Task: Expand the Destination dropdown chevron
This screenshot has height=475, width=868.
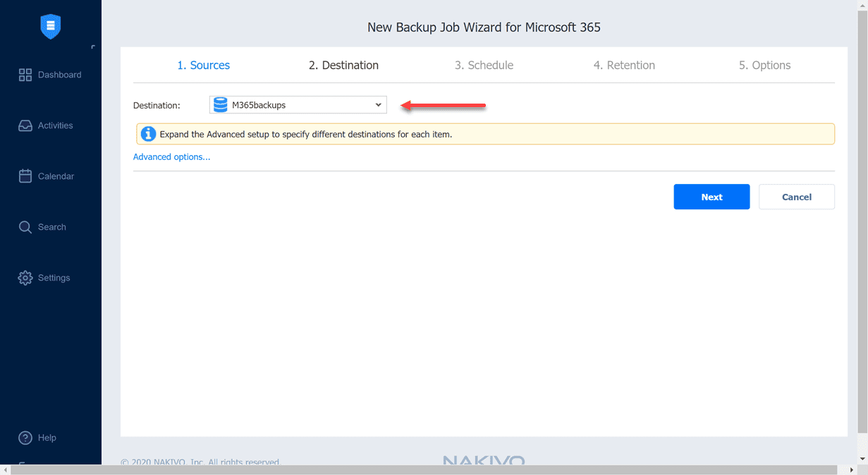Action: click(379, 104)
